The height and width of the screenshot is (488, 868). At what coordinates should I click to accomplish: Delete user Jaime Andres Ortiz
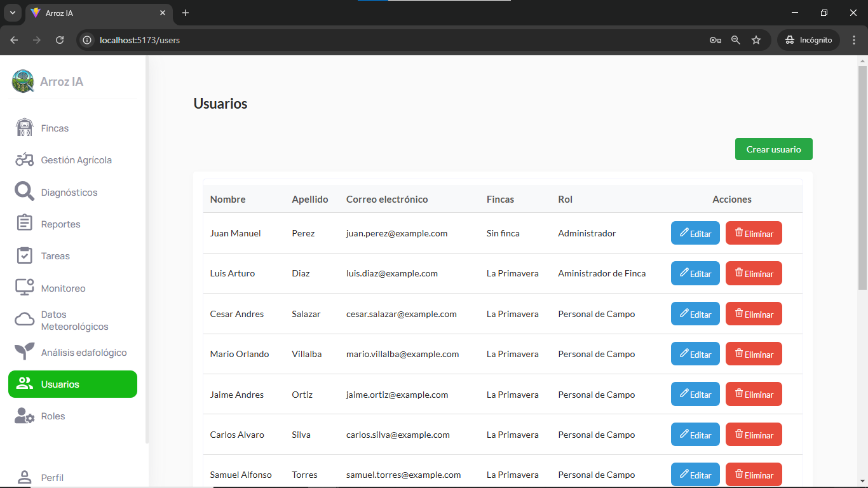coord(754,394)
